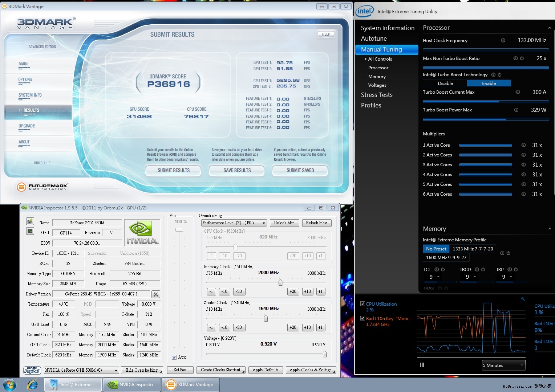This screenshot has height=392, width=555.
Task: Open Stress Tests in the Intel sidebar
Action: (377, 95)
